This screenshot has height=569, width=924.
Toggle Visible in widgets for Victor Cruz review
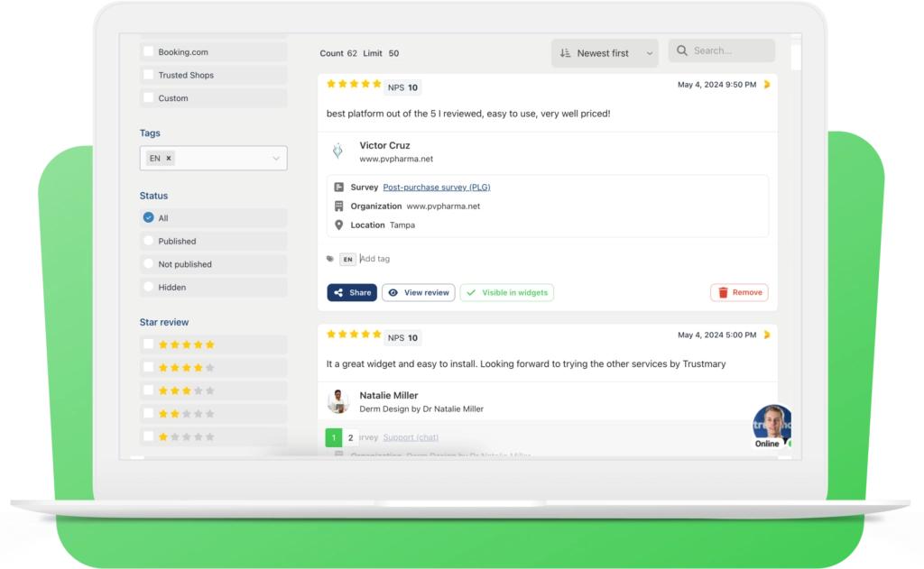(507, 293)
